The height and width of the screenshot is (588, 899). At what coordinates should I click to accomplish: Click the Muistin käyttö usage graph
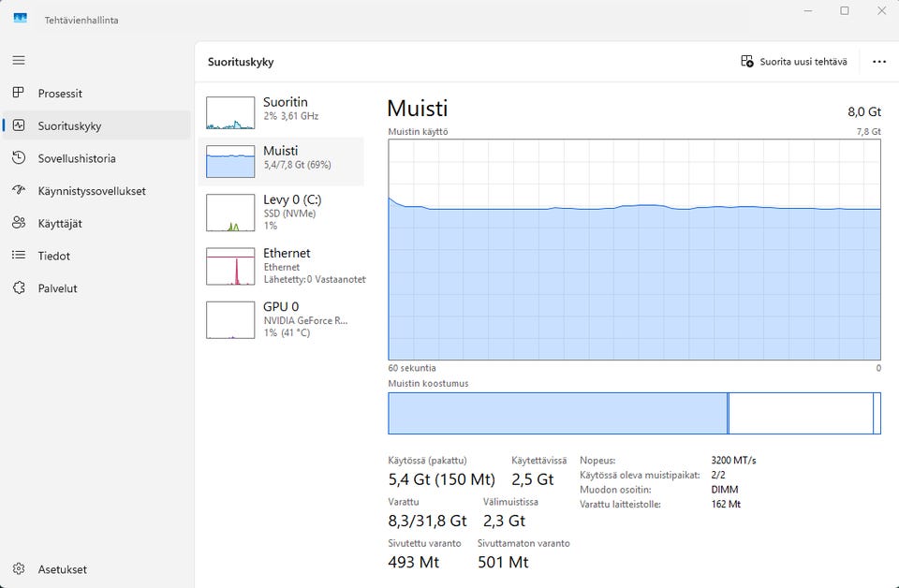634,250
